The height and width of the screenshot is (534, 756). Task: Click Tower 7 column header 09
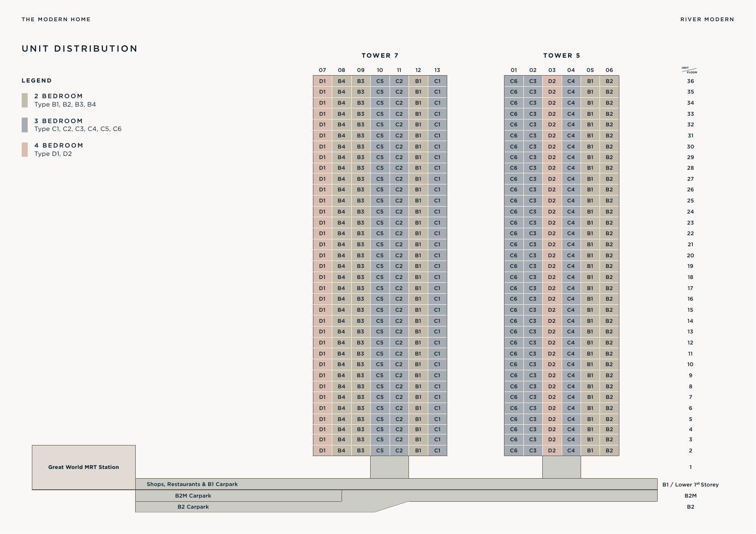tap(360, 70)
